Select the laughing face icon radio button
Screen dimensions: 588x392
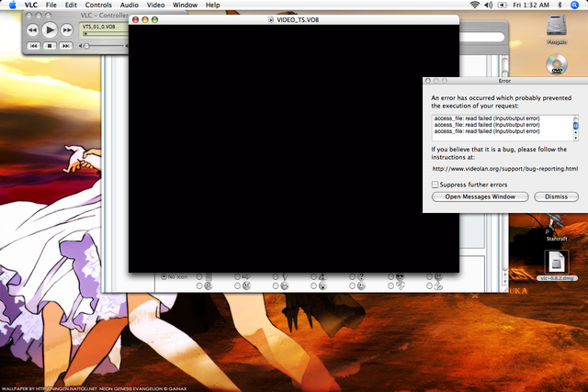[276, 286]
